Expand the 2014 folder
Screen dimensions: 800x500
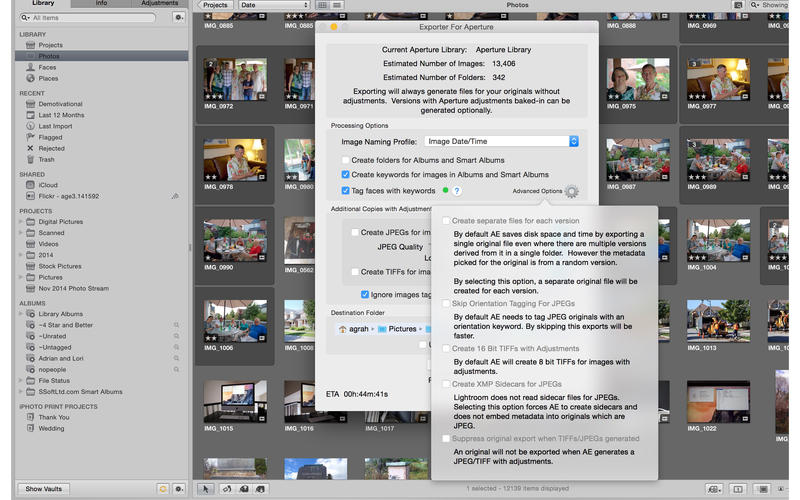click(21, 255)
